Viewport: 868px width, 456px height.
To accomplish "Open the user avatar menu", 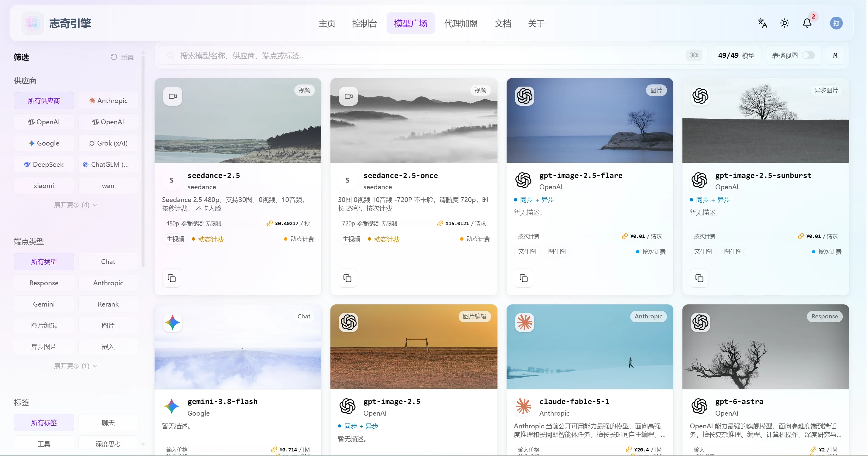I will [836, 23].
